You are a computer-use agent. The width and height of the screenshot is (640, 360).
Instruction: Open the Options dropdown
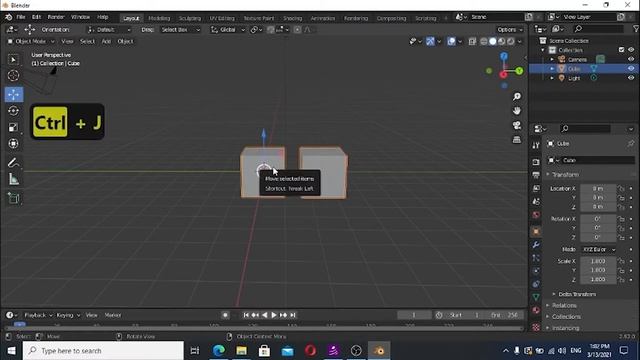(509, 30)
